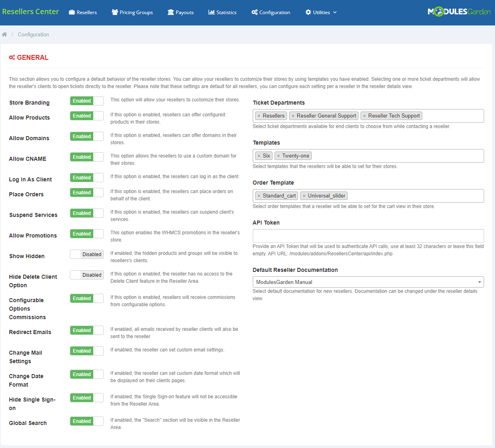The width and height of the screenshot is (495, 448).
Task: Click the Utilities gear icon
Action: pos(308,12)
